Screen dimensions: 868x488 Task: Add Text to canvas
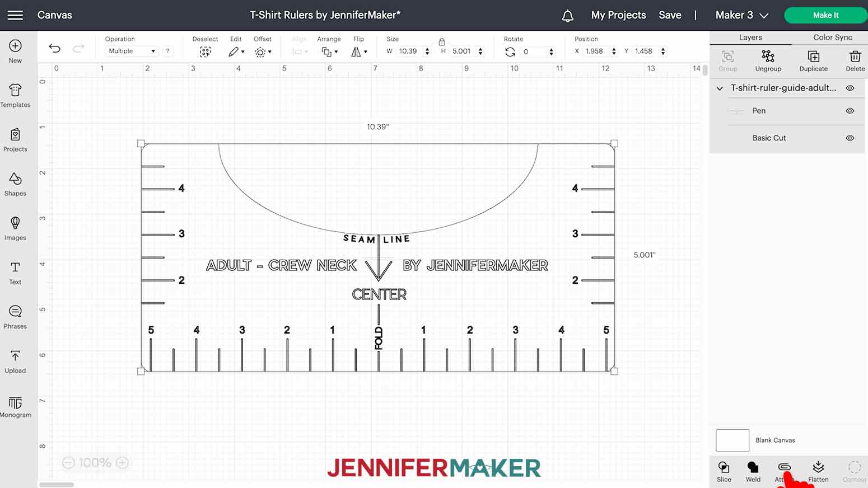tap(15, 273)
